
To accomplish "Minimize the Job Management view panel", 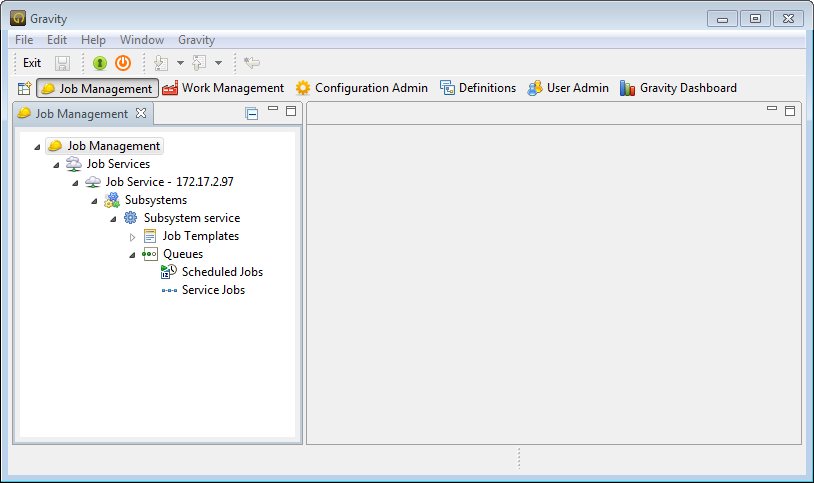I will click(x=272, y=110).
